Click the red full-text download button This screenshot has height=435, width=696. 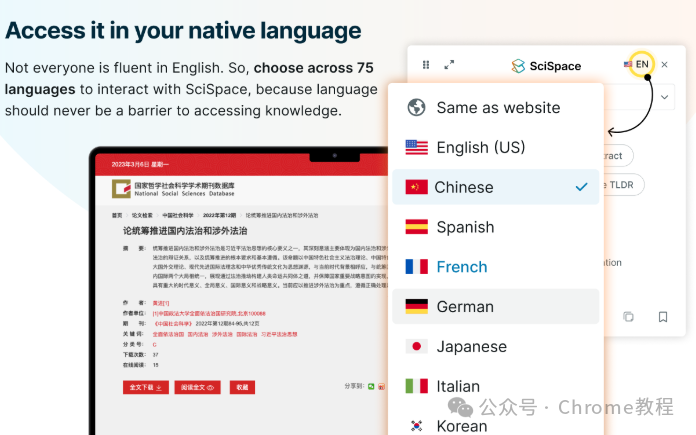coord(146,387)
